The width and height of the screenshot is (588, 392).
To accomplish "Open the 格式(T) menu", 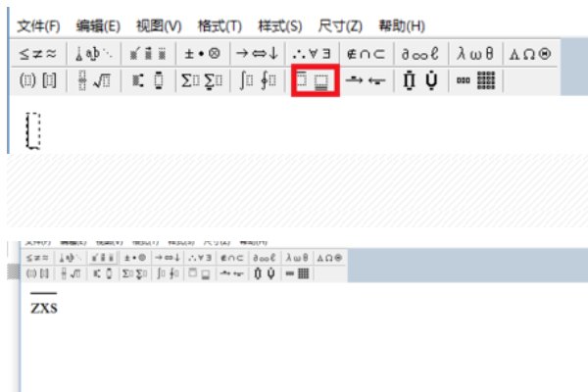I will point(220,26).
